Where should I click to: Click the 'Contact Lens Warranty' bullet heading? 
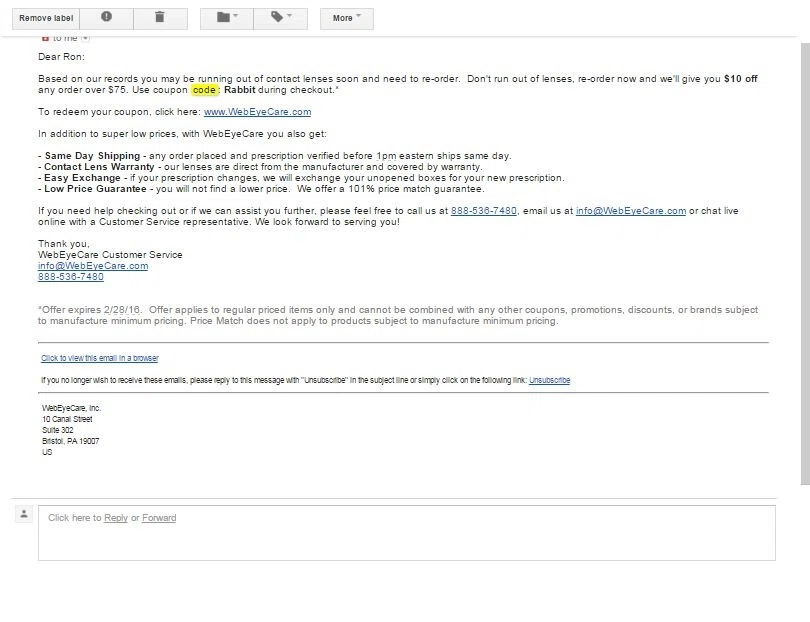(x=99, y=167)
